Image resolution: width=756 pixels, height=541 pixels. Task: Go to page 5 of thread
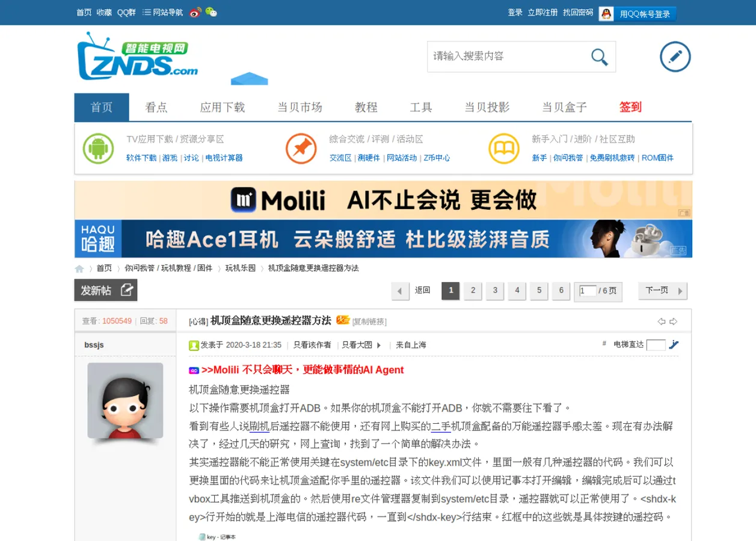pyautogui.click(x=539, y=291)
